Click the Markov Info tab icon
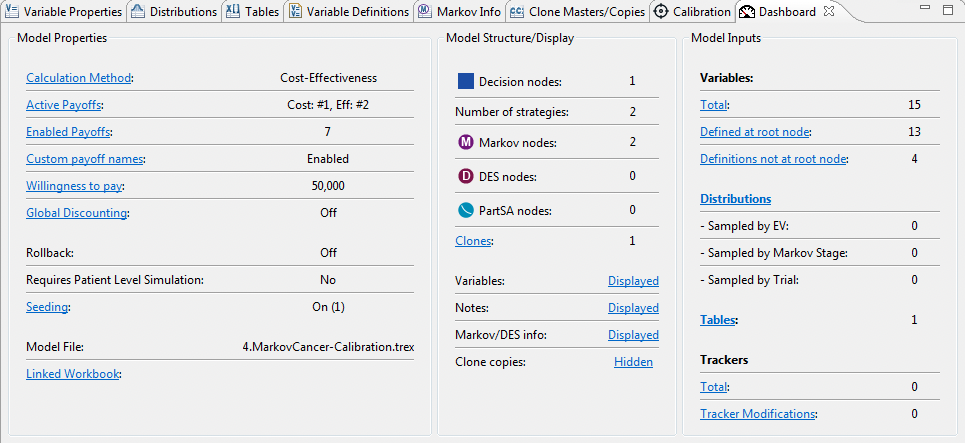 (424, 12)
